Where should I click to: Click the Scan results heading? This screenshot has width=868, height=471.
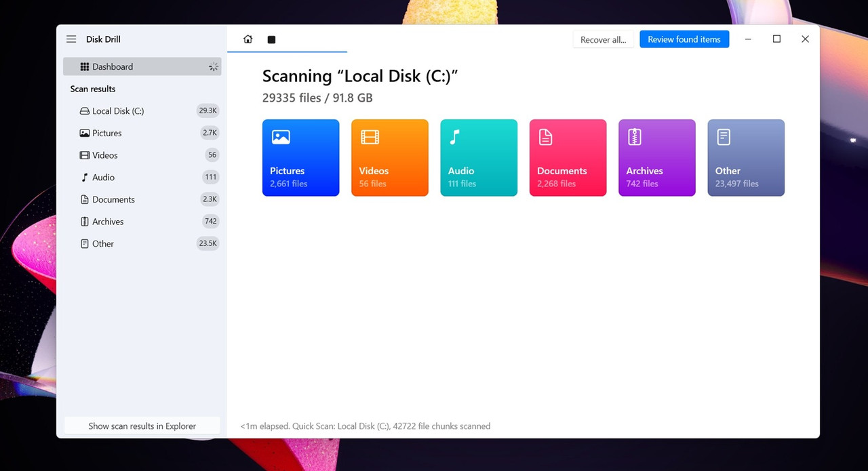coord(93,89)
